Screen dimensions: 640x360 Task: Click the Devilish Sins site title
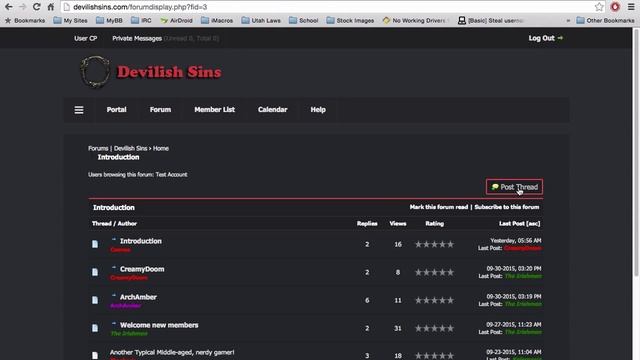tap(169, 72)
